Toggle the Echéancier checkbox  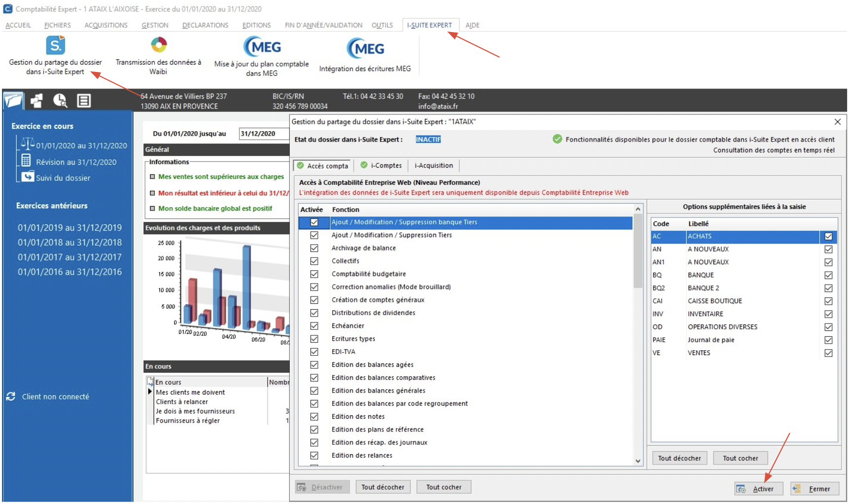click(x=314, y=325)
